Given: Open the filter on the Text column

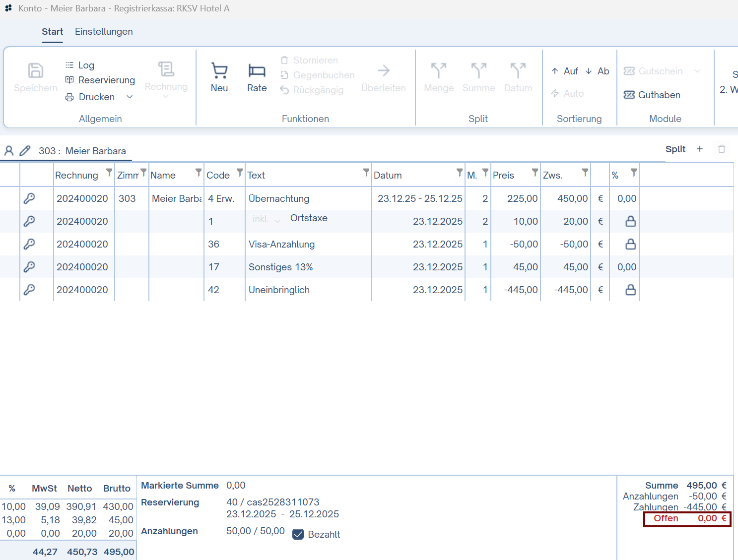Looking at the screenshot, I should 366,172.
